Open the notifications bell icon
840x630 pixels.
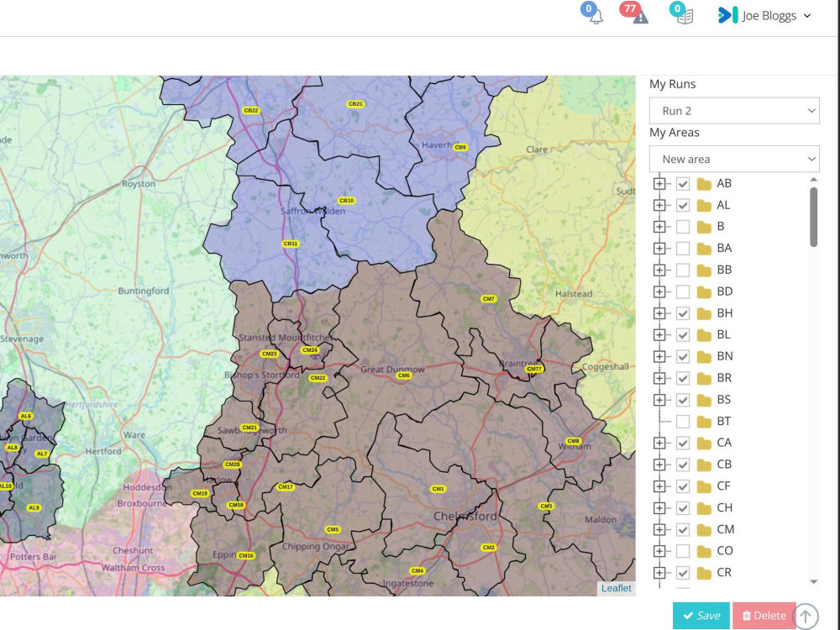point(596,17)
